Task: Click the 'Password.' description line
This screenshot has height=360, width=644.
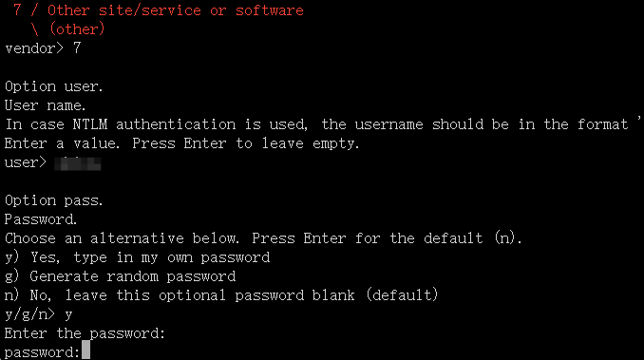Action: (41, 219)
